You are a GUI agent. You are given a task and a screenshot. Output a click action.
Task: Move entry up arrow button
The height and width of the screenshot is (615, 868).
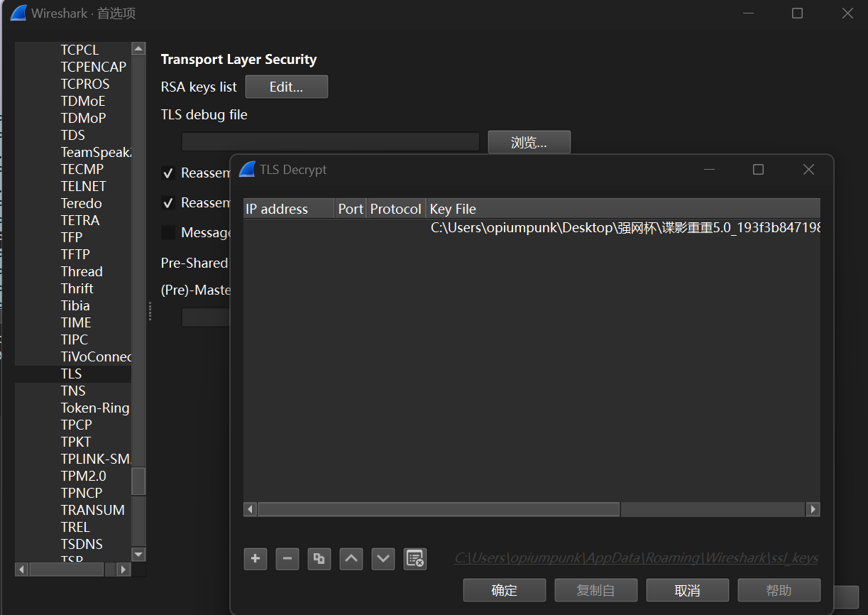coord(351,559)
